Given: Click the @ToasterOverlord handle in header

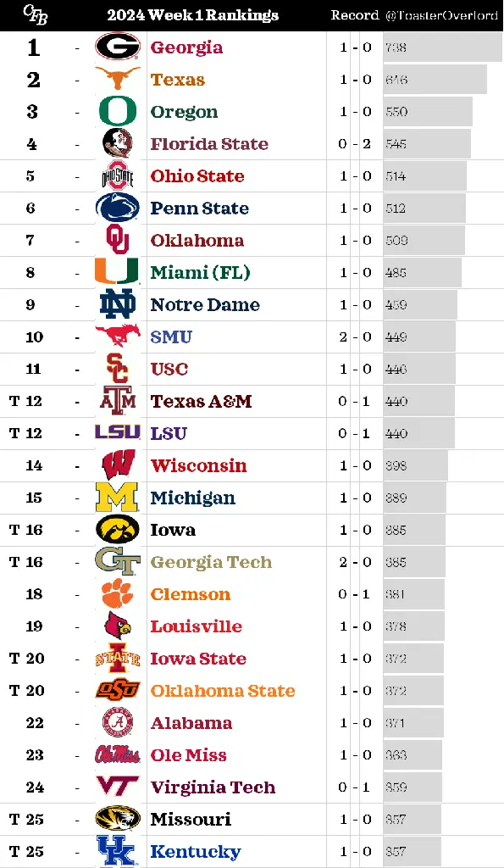Looking at the screenshot, I should (442, 15).
